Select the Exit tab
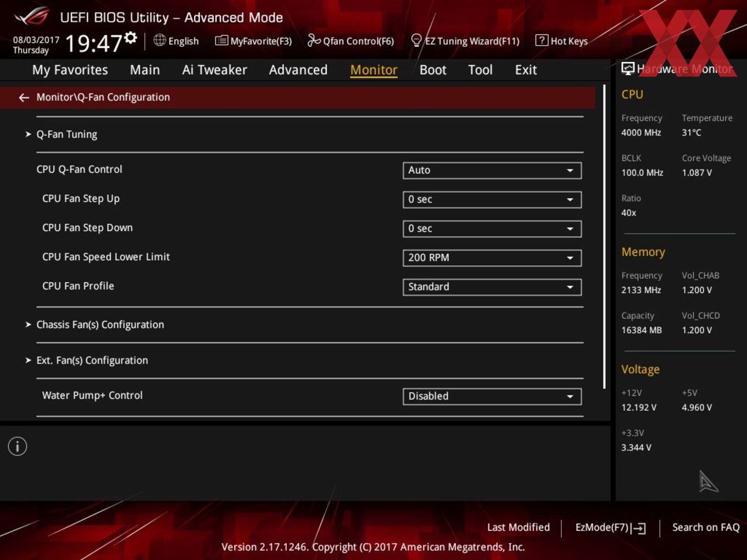Screen dimensions: 747x560 (526, 70)
